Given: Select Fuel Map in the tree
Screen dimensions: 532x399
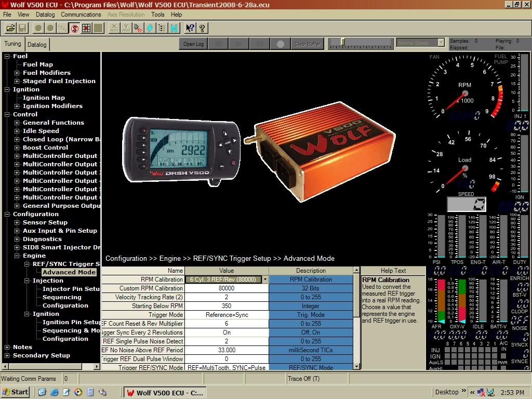Looking at the screenshot, I should point(38,64).
